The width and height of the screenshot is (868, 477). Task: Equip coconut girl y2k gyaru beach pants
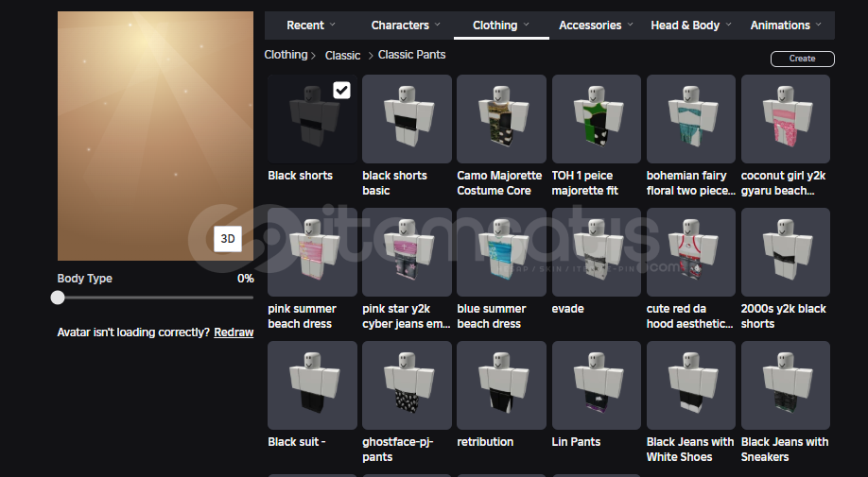(x=786, y=119)
